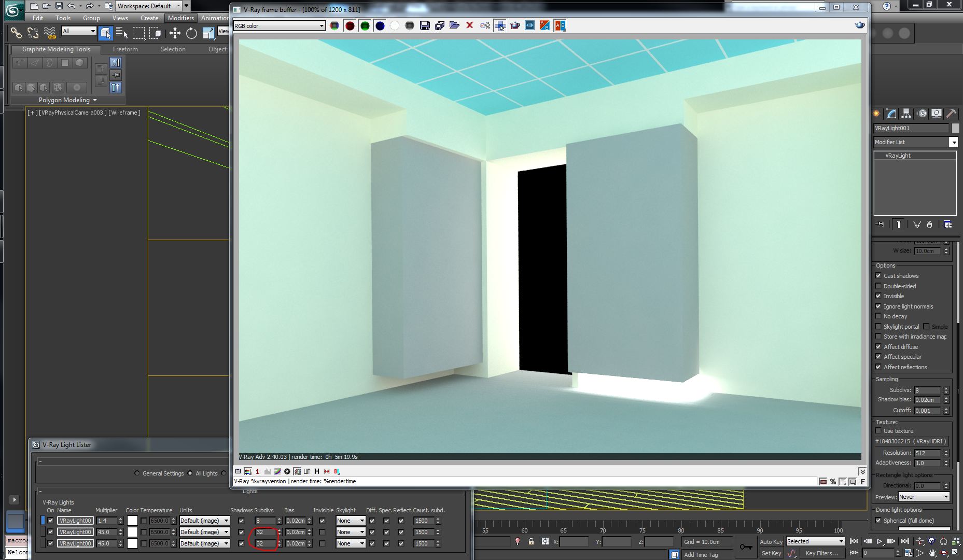Image resolution: width=963 pixels, height=560 pixels.
Task: Select first VRayLight name in Light Lister
Action: pyautogui.click(x=75, y=521)
